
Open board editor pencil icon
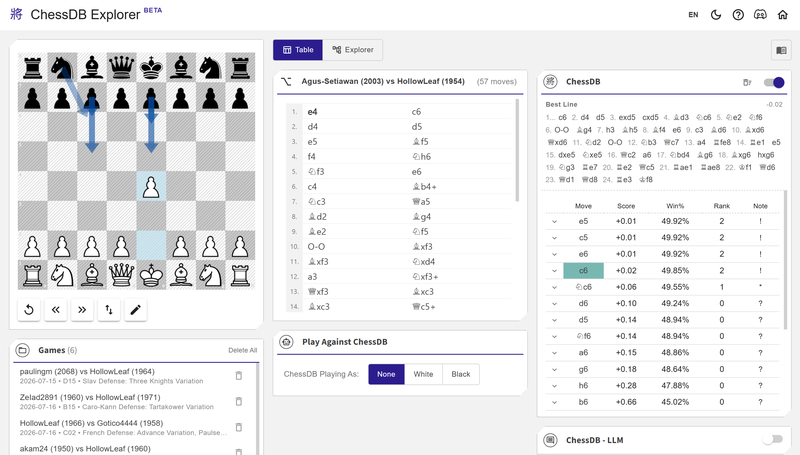point(135,310)
